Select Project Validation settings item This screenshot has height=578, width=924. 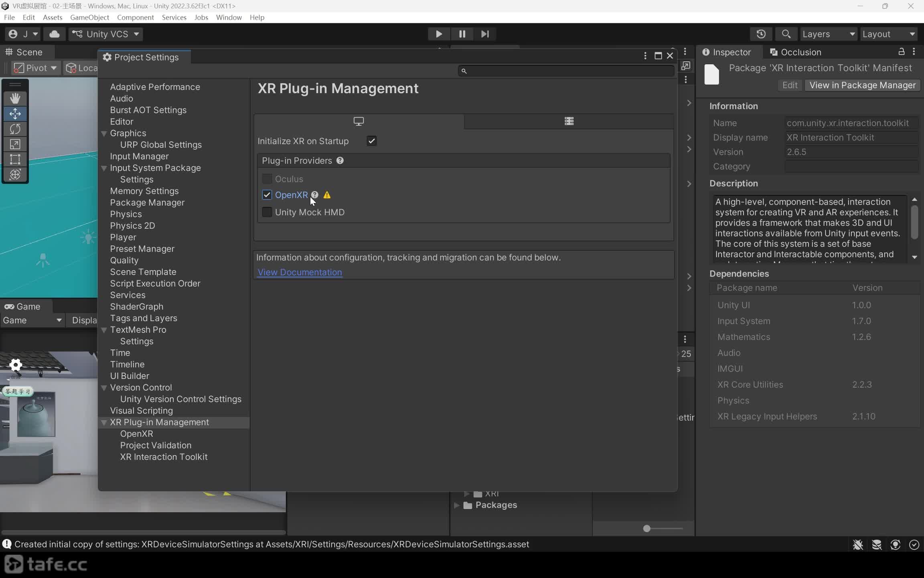tap(156, 446)
